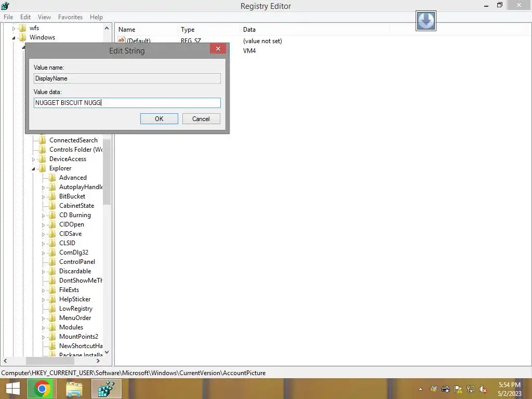Open the File menu

point(8,17)
